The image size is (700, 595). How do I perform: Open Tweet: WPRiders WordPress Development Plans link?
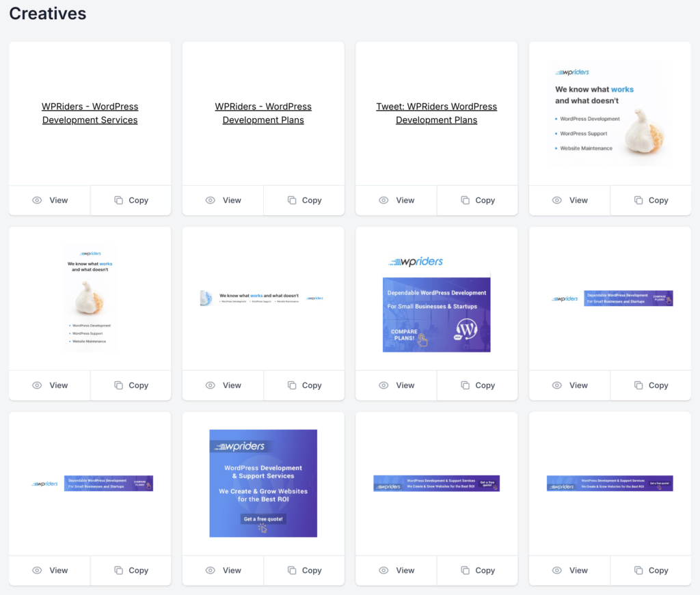click(x=436, y=113)
